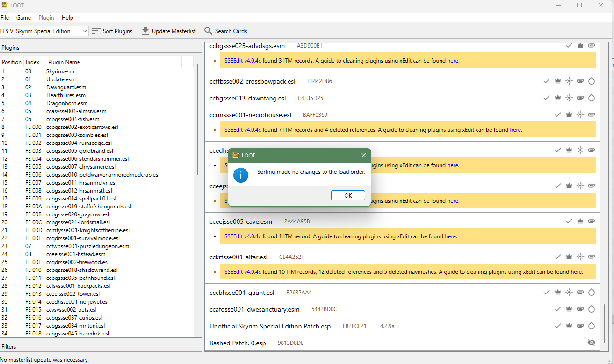The width and height of the screenshot is (614, 364).
Task: Select Skyrim.esm in the plugins list
Action: [x=97, y=71]
